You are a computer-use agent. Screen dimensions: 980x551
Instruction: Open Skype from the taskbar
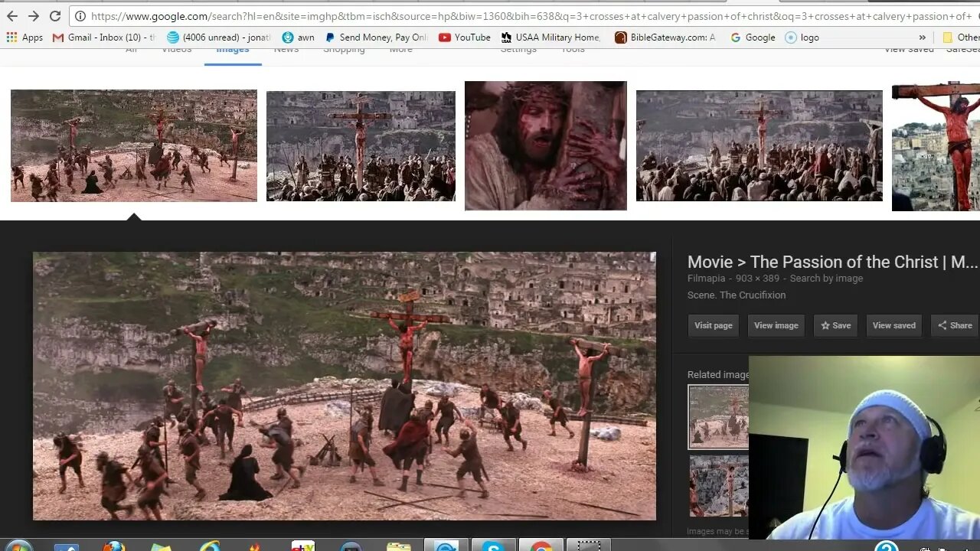[492, 546]
